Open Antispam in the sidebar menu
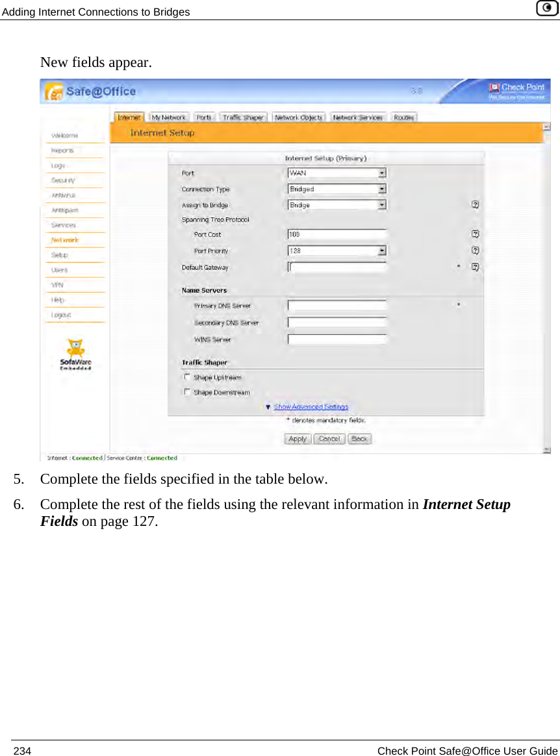Viewport: 560px width, 756px height. point(64,210)
